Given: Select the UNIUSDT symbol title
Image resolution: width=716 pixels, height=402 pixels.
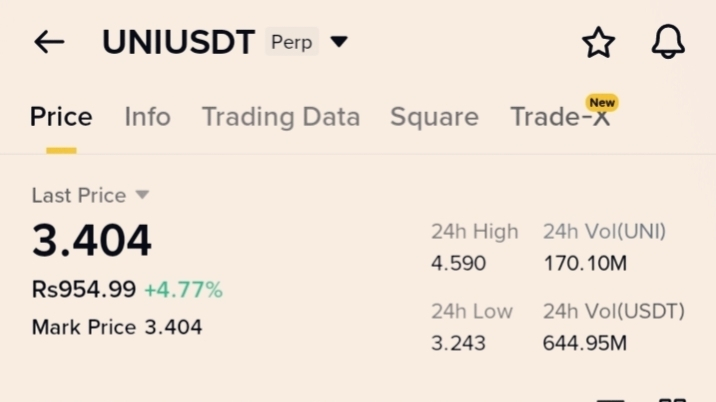Looking at the screenshot, I should coord(178,42).
